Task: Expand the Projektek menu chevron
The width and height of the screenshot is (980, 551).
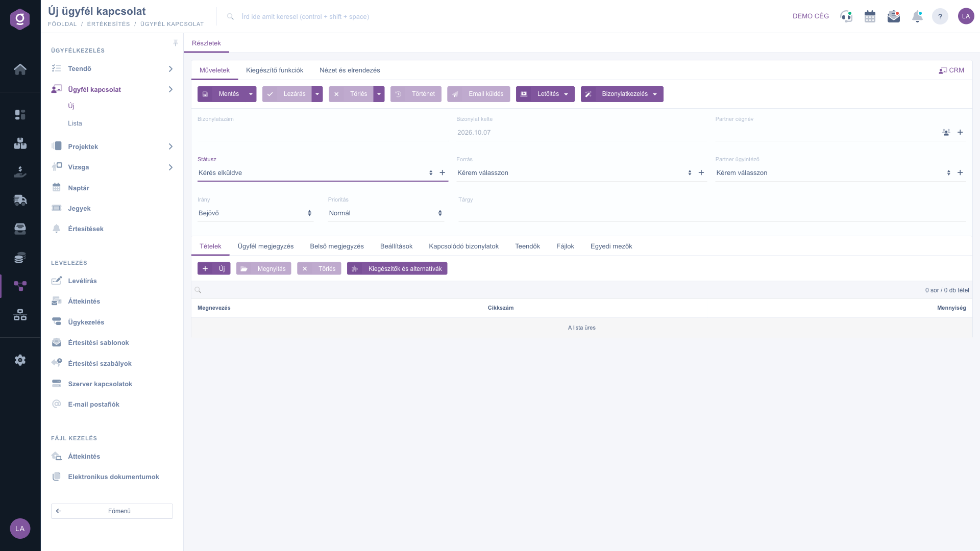Action: coord(170,147)
